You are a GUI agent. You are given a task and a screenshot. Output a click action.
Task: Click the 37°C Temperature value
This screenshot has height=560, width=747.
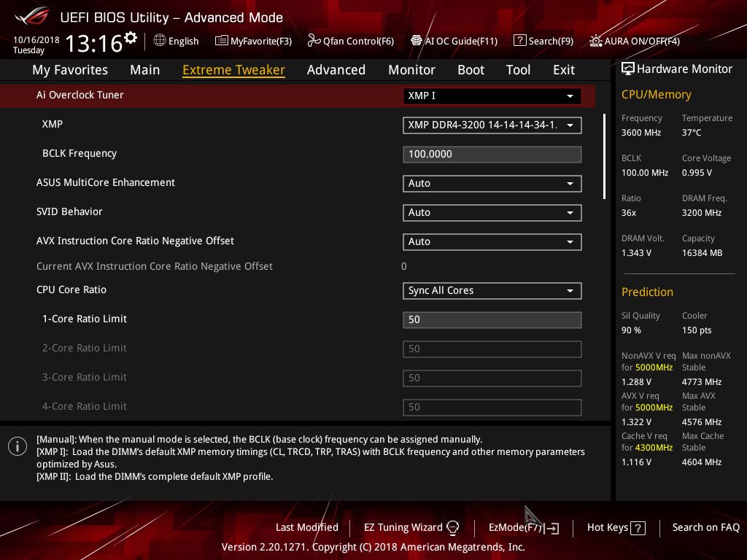coord(692,133)
